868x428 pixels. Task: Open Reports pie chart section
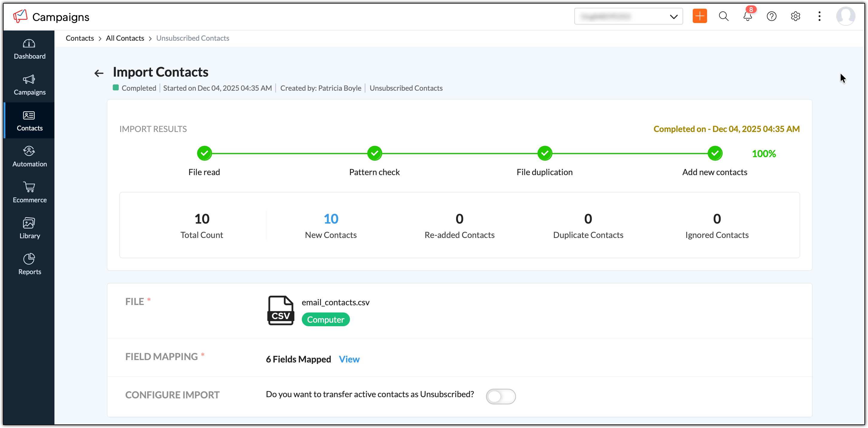pos(29,264)
